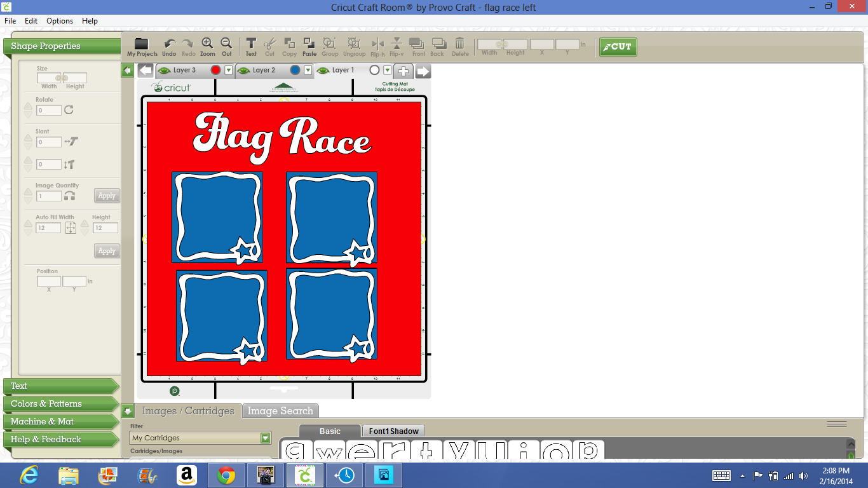Open Layer 3 dropdown arrow
Image resolution: width=868 pixels, height=488 pixels.
coord(229,71)
